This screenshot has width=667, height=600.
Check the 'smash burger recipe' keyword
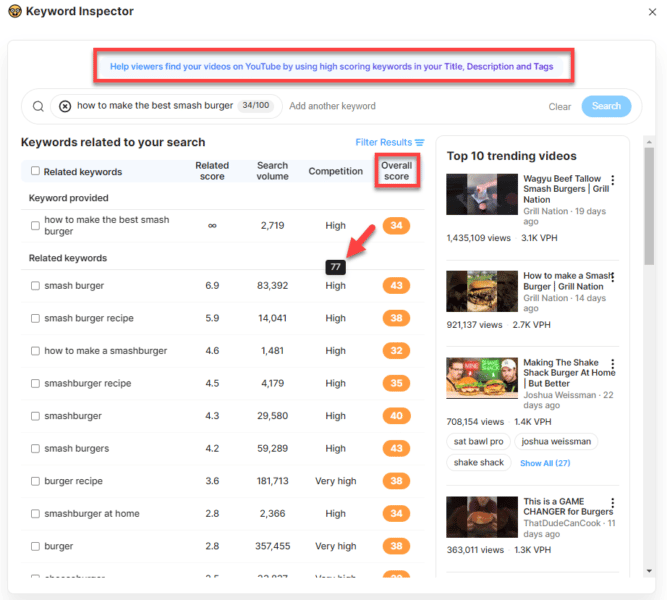[35, 318]
